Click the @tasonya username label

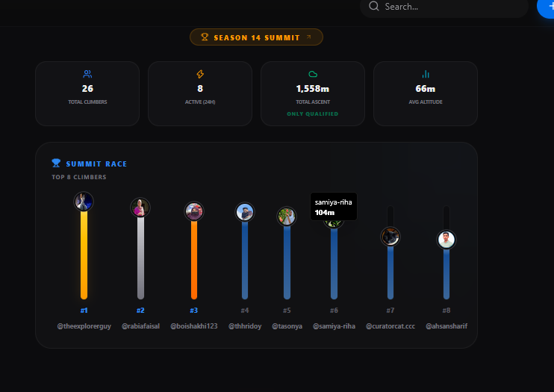pos(287,326)
